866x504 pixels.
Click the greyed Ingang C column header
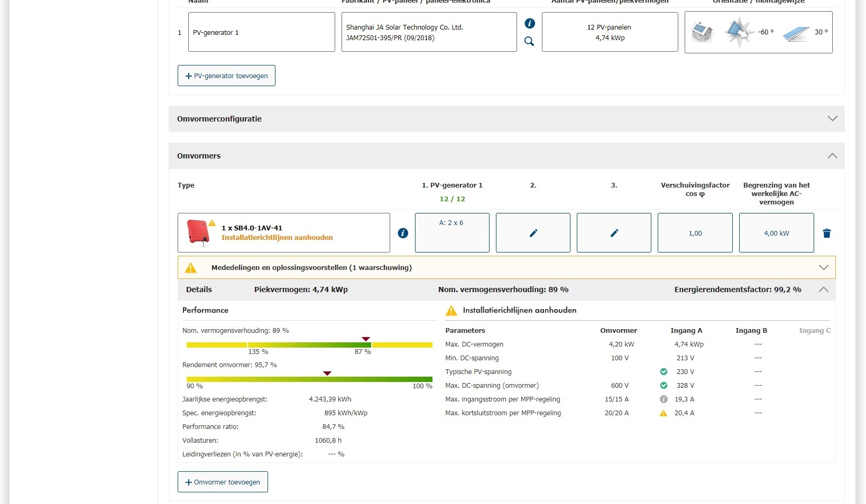pyautogui.click(x=815, y=331)
